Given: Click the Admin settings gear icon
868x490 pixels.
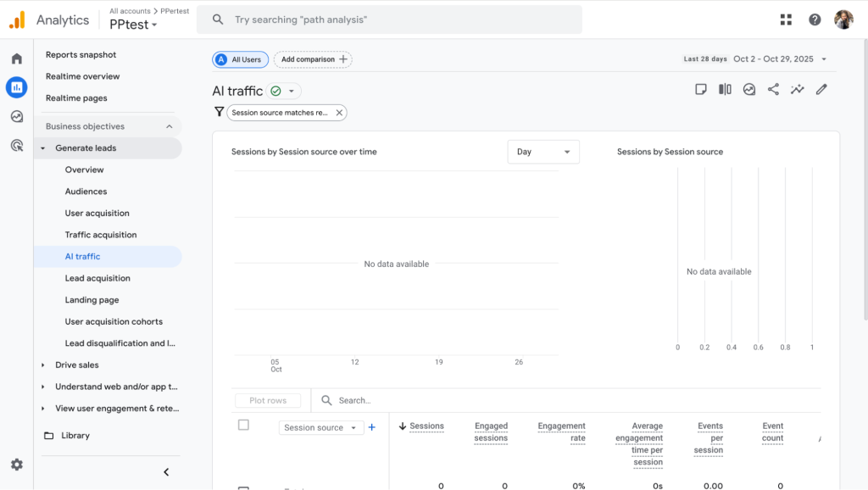Looking at the screenshot, I should (x=16, y=465).
